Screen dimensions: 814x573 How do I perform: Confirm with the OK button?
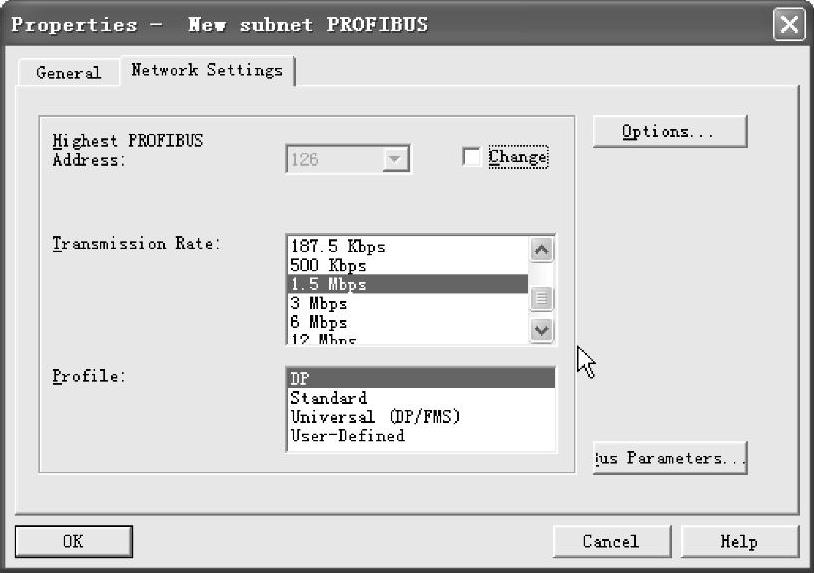coord(74,541)
